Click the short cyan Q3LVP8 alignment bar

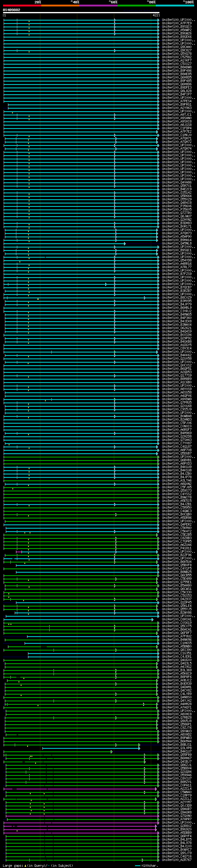click(x=91, y=749)
